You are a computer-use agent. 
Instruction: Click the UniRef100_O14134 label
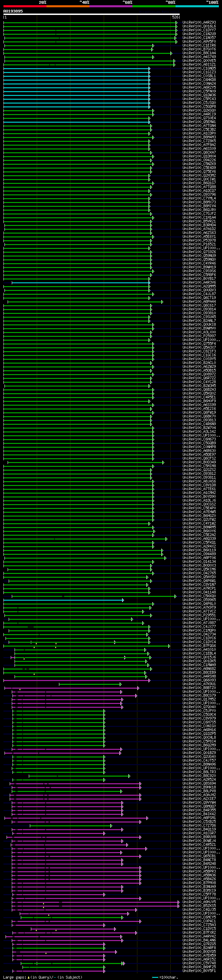[199, 561]
